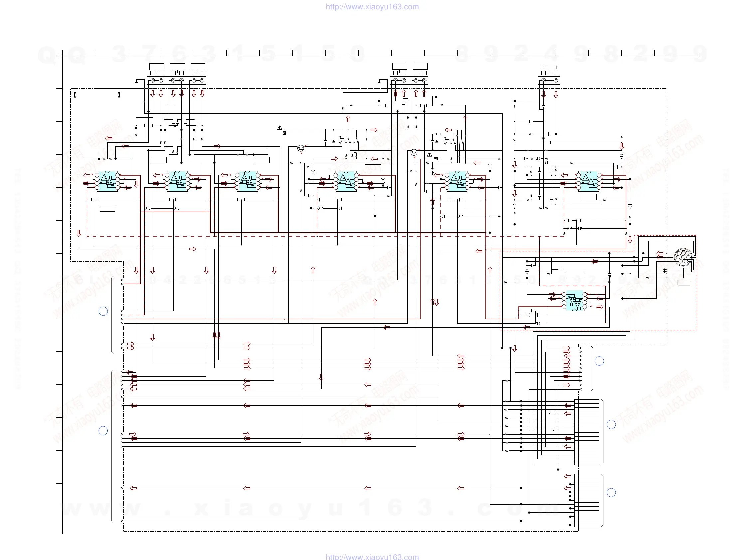Click the leftmost cyan op-amp IC symbol
The width and height of the screenshot is (745, 560).
pos(107,181)
